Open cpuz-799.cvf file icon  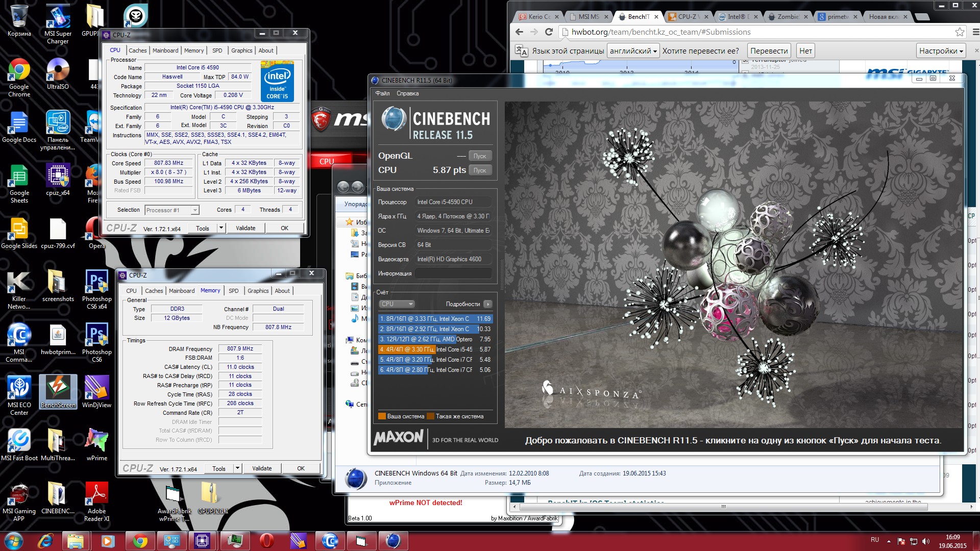tap(58, 233)
